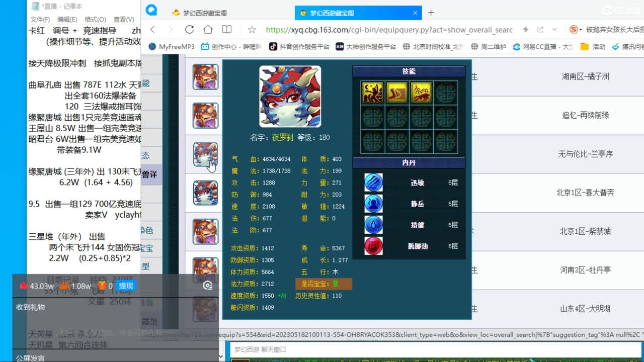
Task: Go to the browser home page
Action: 208,30
